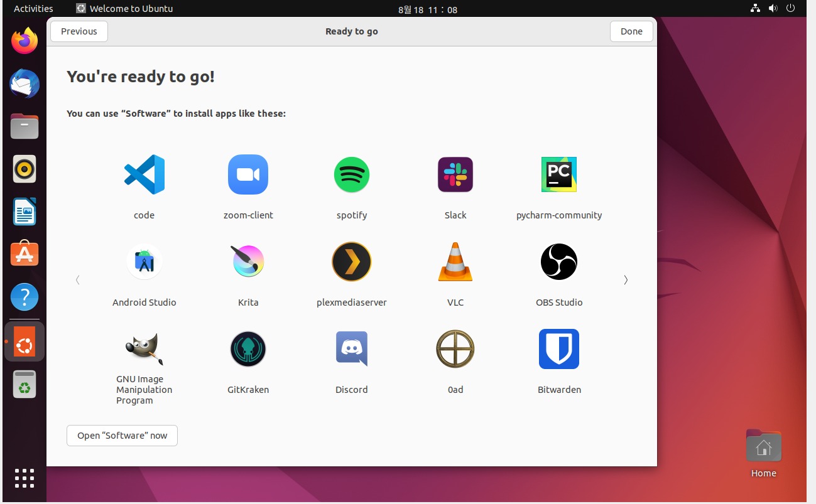Choose the zoom-client app icon
The image size is (816, 504).
click(248, 174)
